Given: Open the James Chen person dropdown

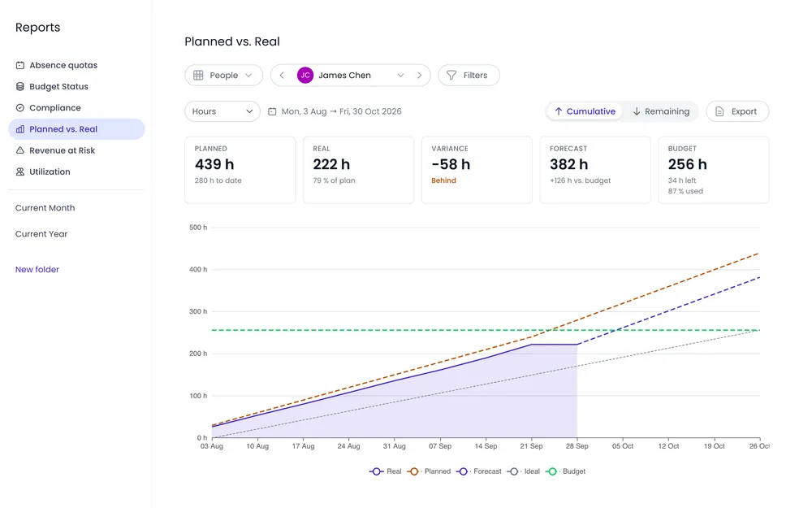Looking at the screenshot, I should (x=351, y=75).
